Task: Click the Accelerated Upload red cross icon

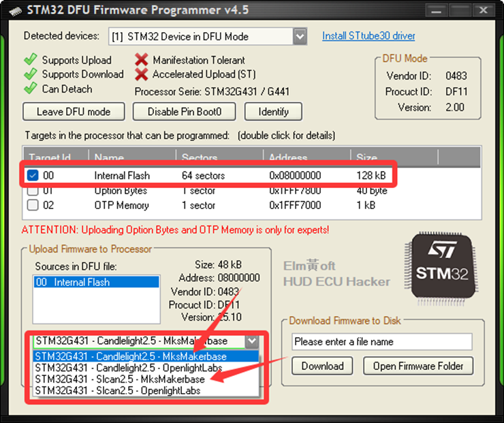Action: pyautogui.click(x=142, y=74)
